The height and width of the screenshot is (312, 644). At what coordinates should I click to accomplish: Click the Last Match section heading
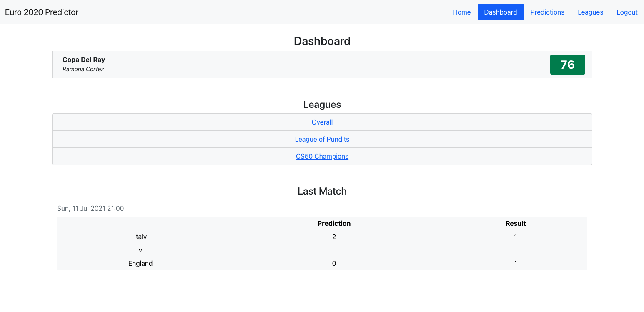[322, 191]
